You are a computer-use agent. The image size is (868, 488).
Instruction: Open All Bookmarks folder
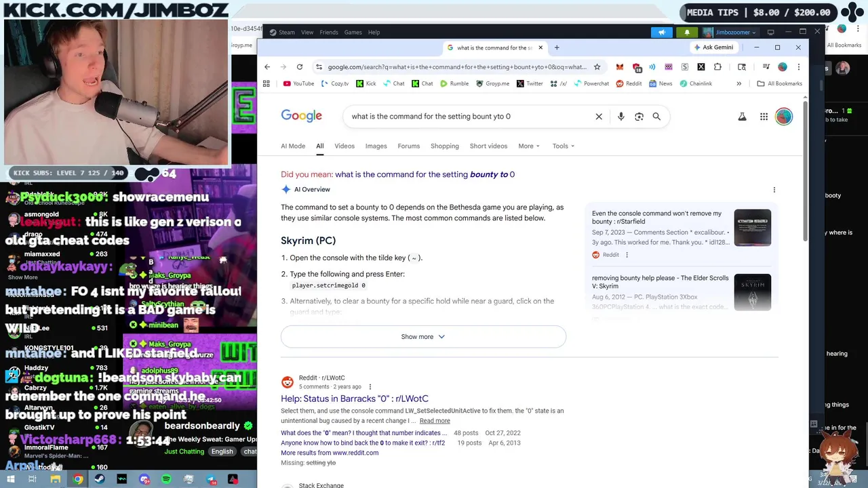[779, 83]
